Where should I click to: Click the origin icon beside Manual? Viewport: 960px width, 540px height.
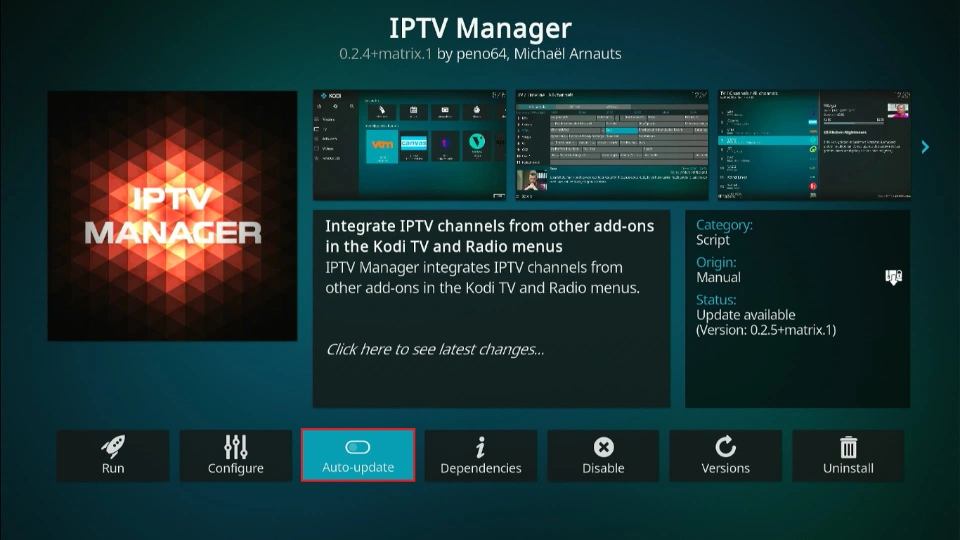tap(893, 277)
